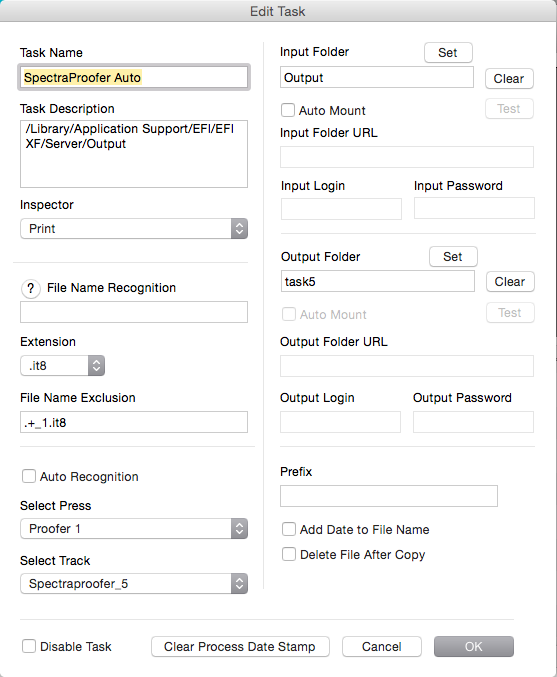The width and height of the screenshot is (557, 677).
Task: Confirm with the OK button
Action: pos(474,646)
